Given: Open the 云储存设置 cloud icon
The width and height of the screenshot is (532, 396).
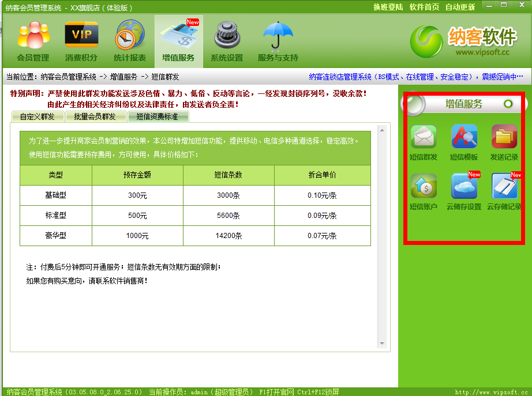Looking at the screenshot, I should pos(464,187).
